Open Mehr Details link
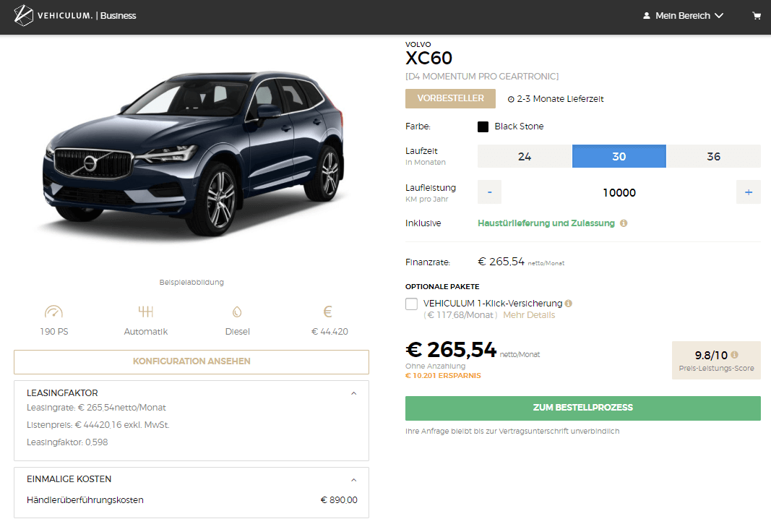771x532 pixels. (529, 315)
